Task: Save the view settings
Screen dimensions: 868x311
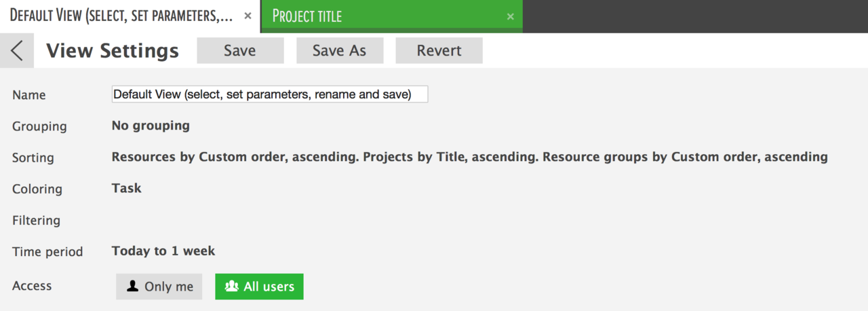Action: (240, 50)
